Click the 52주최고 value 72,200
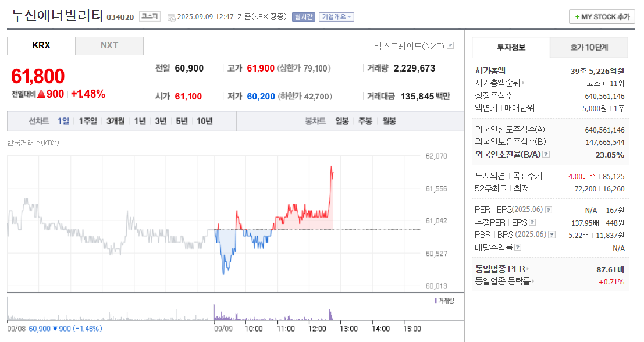 (585, 189)
